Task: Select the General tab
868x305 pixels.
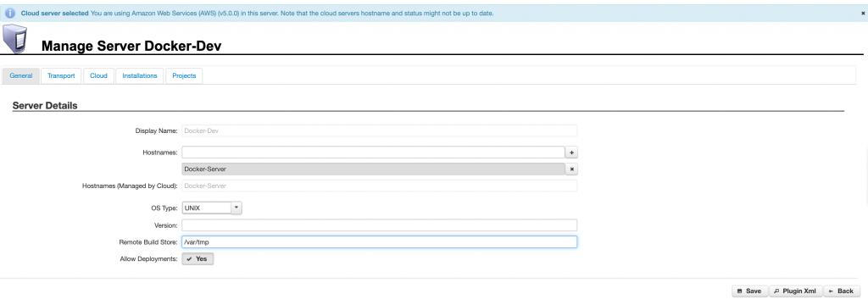Action: (x=21, y=76)
